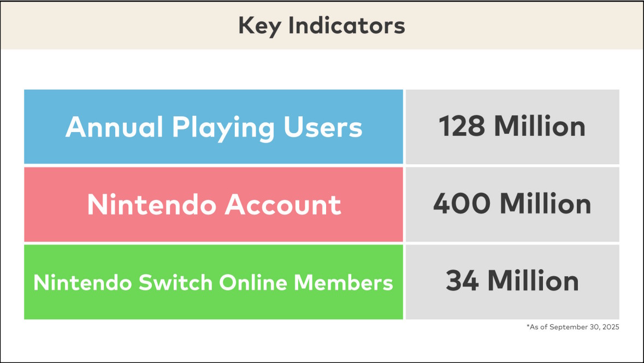Select the word "Annual" in blue row
Image resolution: width=644 pixels, height=363 pixels.
(x=114, y=127)
